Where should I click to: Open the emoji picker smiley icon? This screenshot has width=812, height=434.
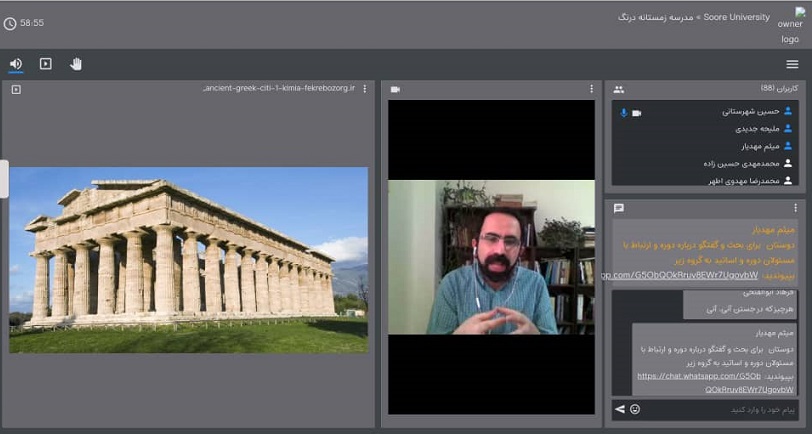[x=635, y=409]
